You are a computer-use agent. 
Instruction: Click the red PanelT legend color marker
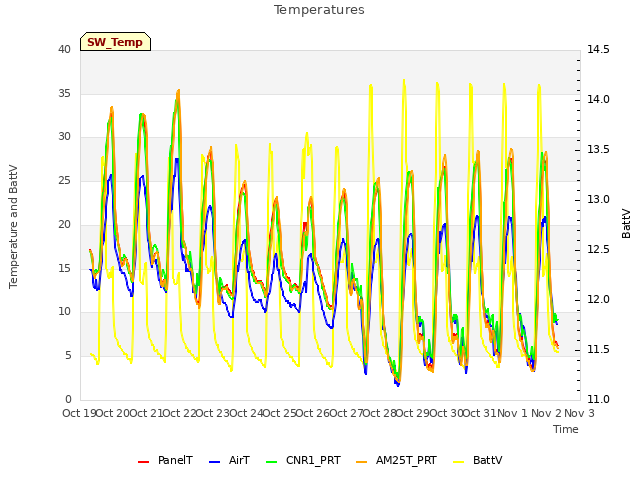[144, 462]
